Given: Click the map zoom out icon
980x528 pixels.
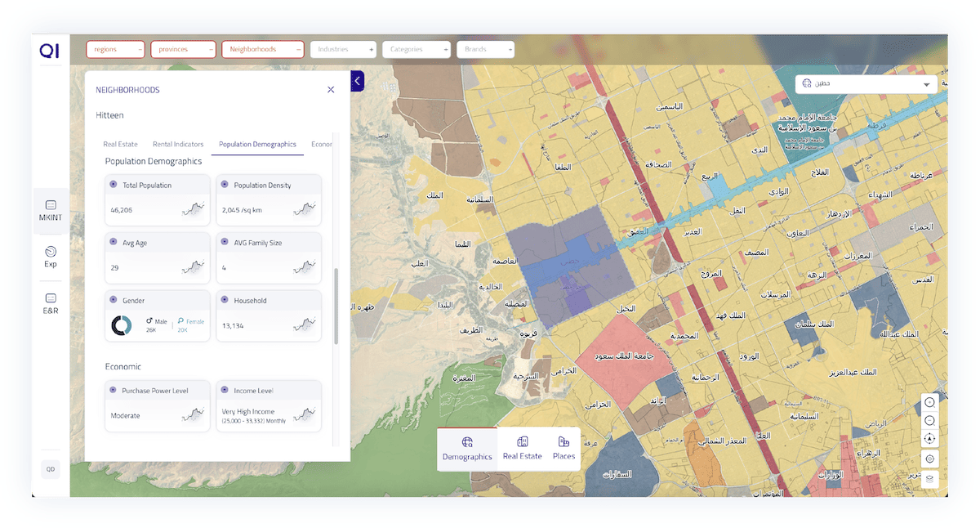Looking at the screenshot, I should pos(930,420).
